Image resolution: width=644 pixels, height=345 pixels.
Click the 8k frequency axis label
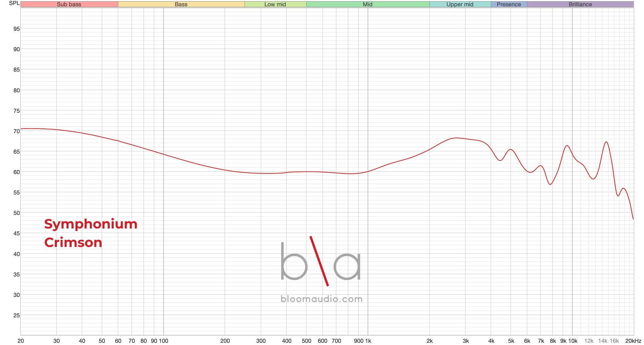[x=553, y=341]
